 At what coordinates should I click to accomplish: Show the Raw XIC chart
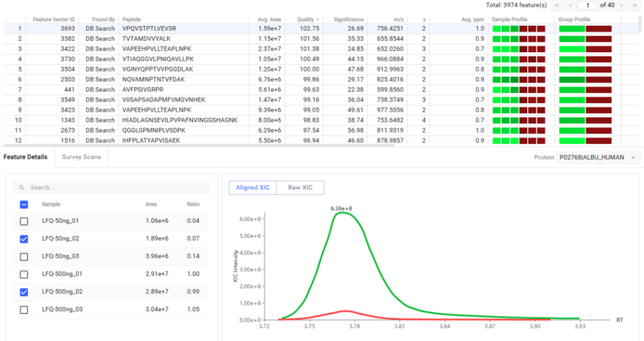(302, 187)
